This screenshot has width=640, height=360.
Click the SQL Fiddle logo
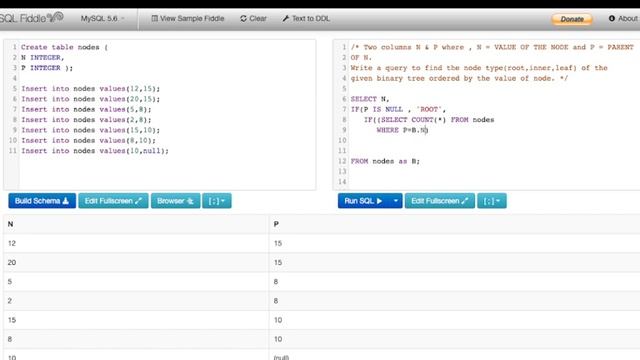click(31, 18)
